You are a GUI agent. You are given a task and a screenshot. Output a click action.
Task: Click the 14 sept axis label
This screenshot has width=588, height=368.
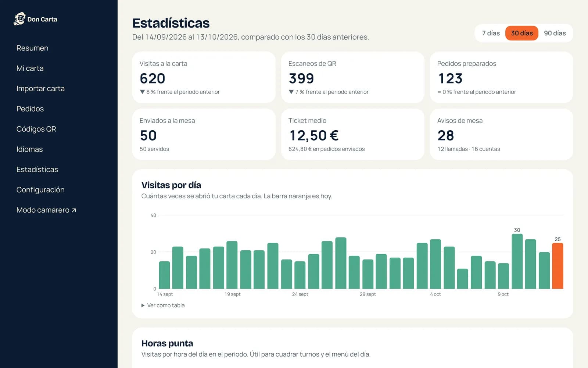165,294
